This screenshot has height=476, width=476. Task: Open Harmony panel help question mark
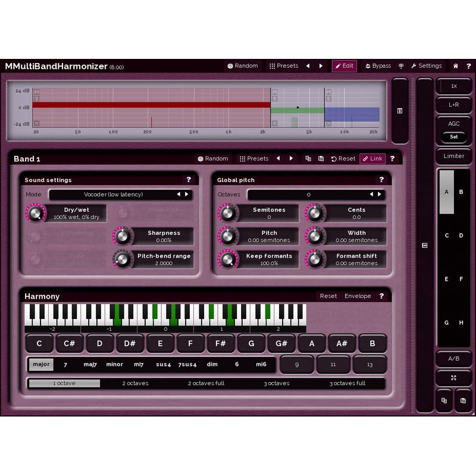click(x=381, y=296)
